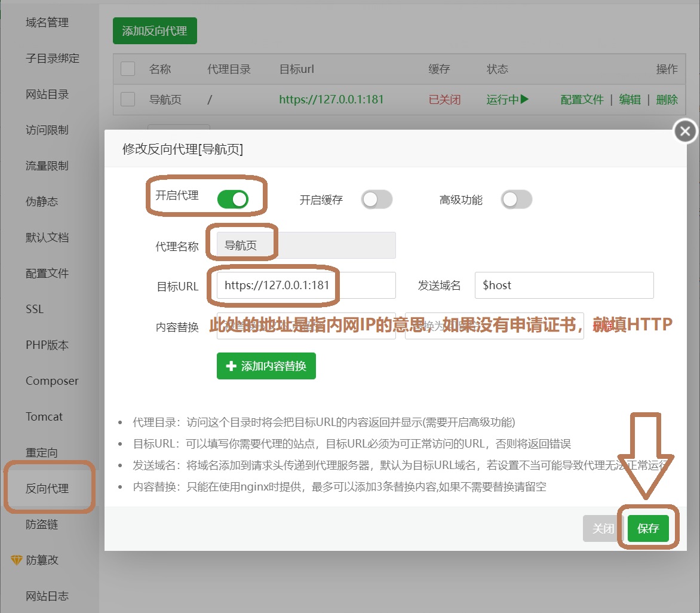Screen dimensions: 700x613
Task: Select 反向代理 in the sidebar
Action: click(47, 488)
